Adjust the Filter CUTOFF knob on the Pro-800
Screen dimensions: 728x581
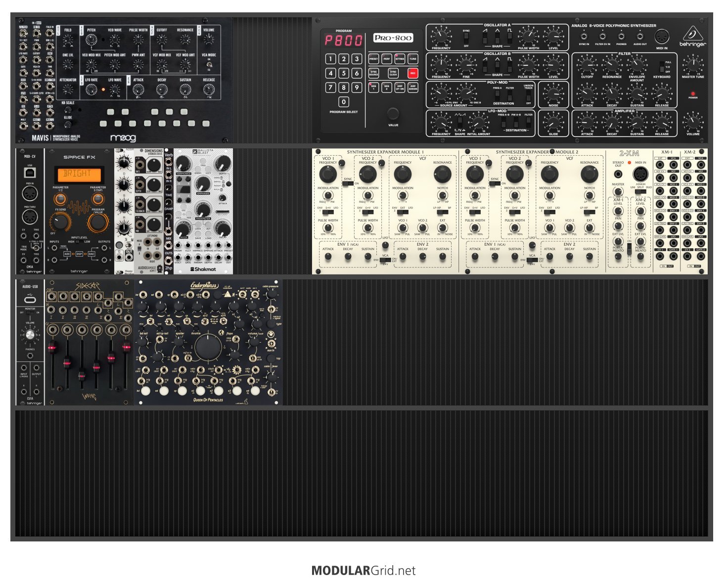pos(587,65)
